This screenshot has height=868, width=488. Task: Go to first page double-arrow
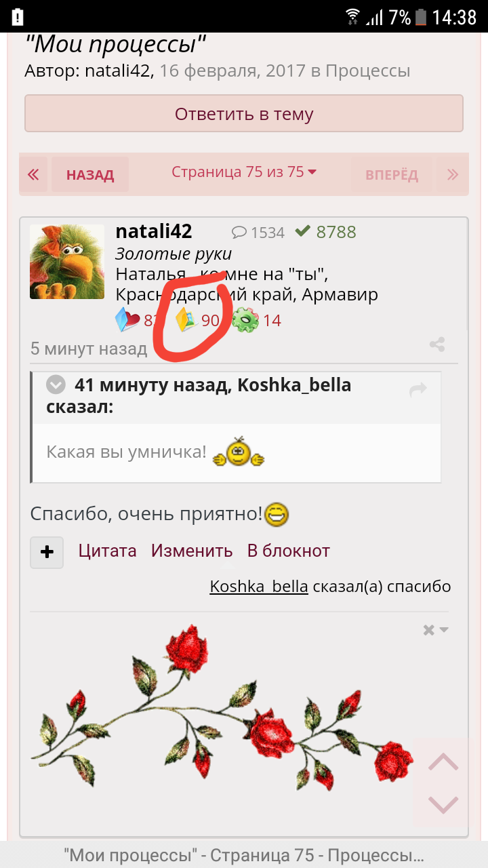tap(33, 175)
